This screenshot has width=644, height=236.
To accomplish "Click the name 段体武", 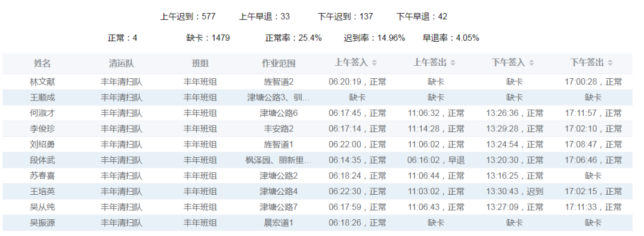I will (x=42, y=160).
